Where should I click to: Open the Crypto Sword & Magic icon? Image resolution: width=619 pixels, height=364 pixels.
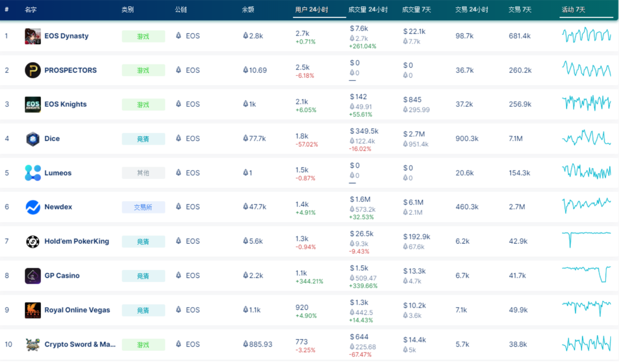[33, 344]
